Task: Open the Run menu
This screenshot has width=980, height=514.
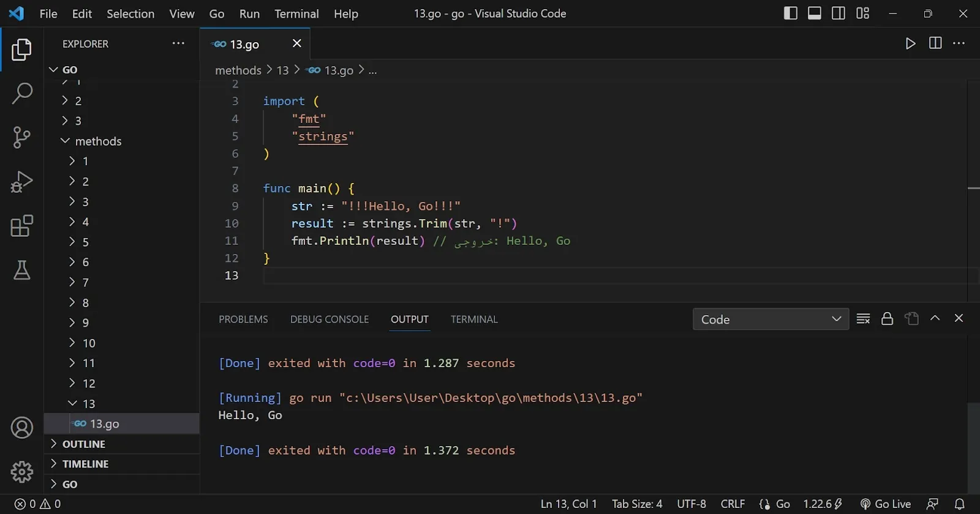Action: (249, 13)
